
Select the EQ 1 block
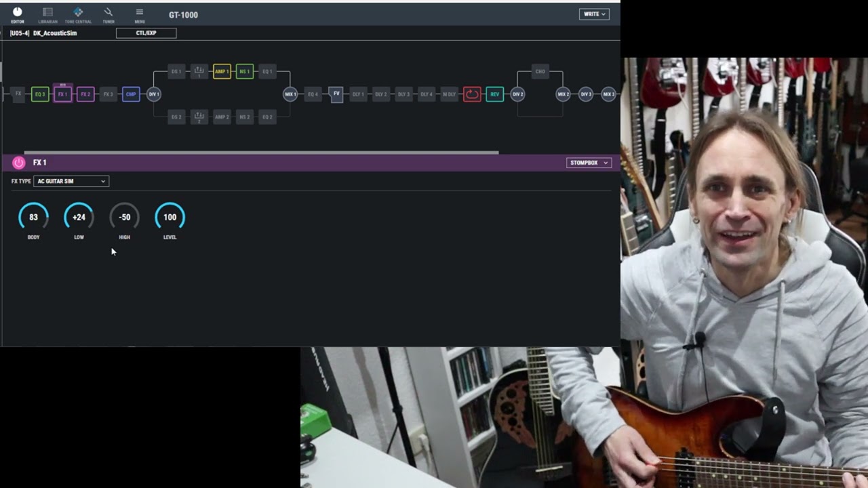click(267, 71)
